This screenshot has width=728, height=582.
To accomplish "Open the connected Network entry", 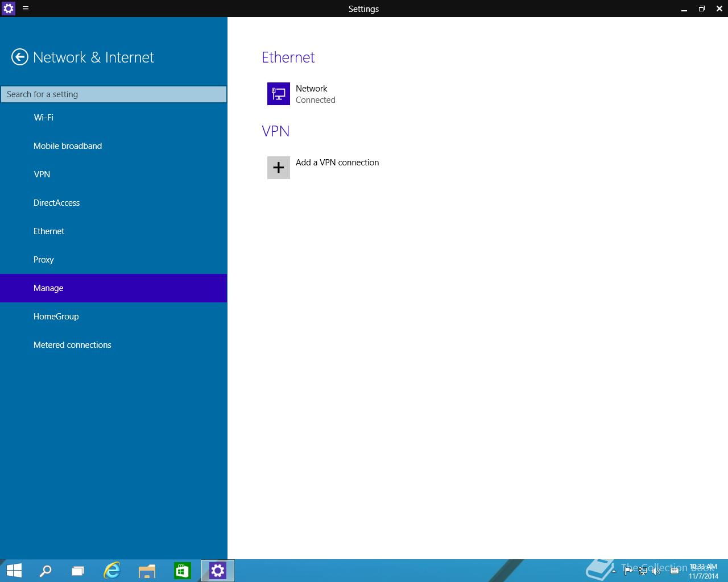I will pyautogui.click(x=312, y=94).
